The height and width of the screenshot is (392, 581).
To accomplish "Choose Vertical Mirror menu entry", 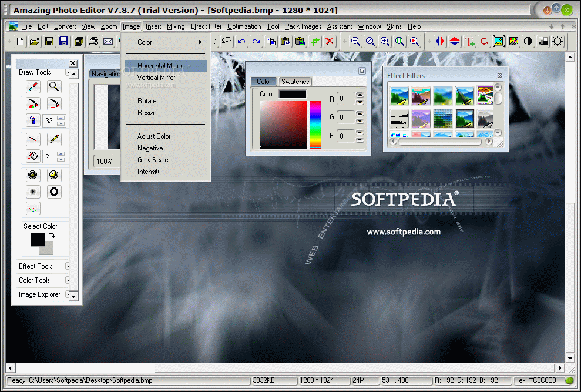I will 166,78.
